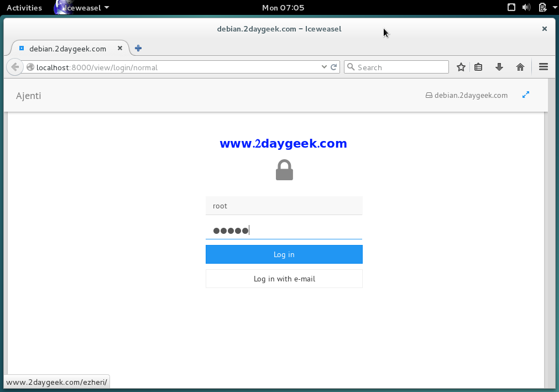Open a new tab with plus icon
The width and height of the screenshot is (559, 392).
pyautogui.click(x=138, y=49)
